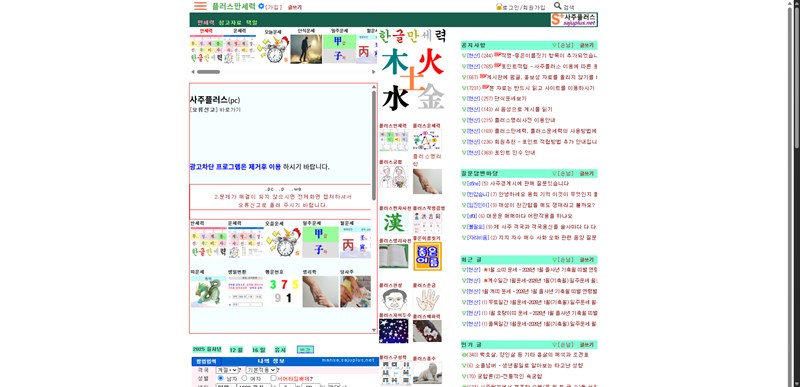Select 참고자료 in the green menu bar

click(x=230, y=22)
